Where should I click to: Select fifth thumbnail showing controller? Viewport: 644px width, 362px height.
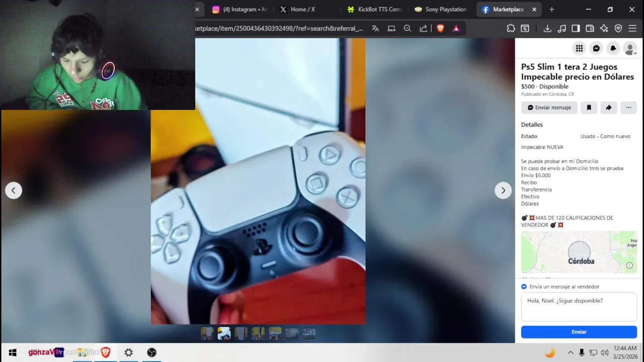pos(275,333)
